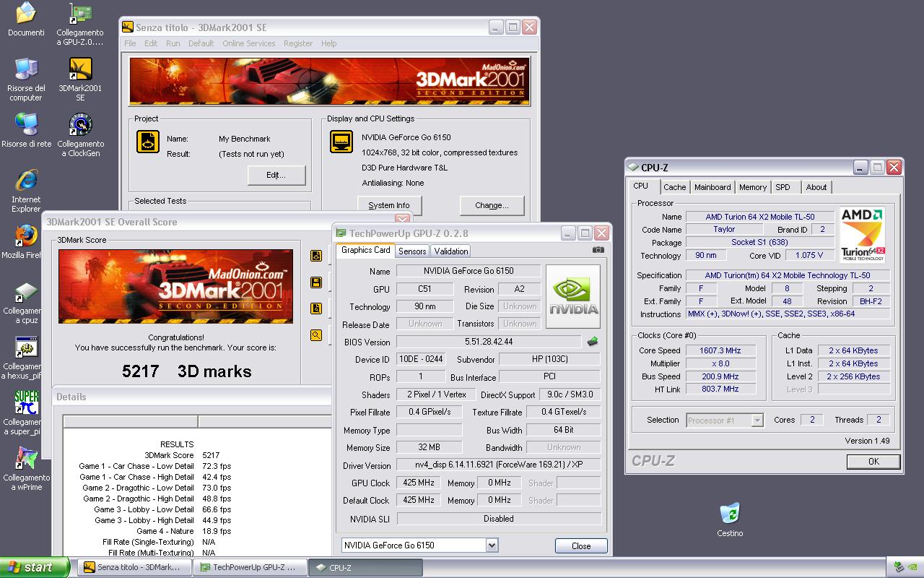Open Collegamento a GPU-Z desktop shortcut
This screenshot has height=578, width=924.
[x=80, y=24]
